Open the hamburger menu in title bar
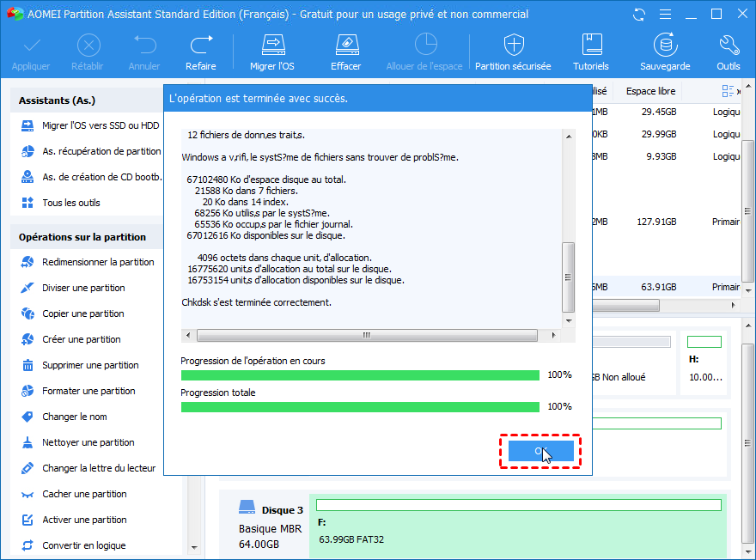Screen dimensions: 756x560 tap(665, 15)
